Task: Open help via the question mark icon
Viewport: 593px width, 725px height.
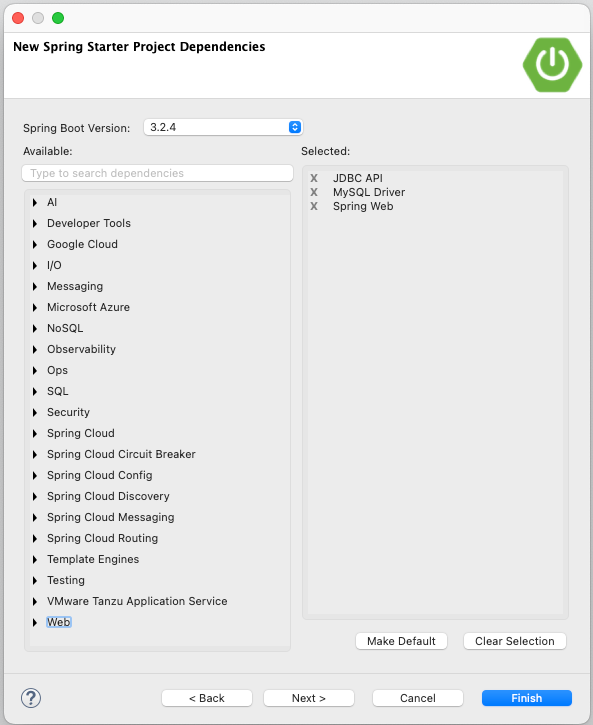Action: [x=31, y=698]
